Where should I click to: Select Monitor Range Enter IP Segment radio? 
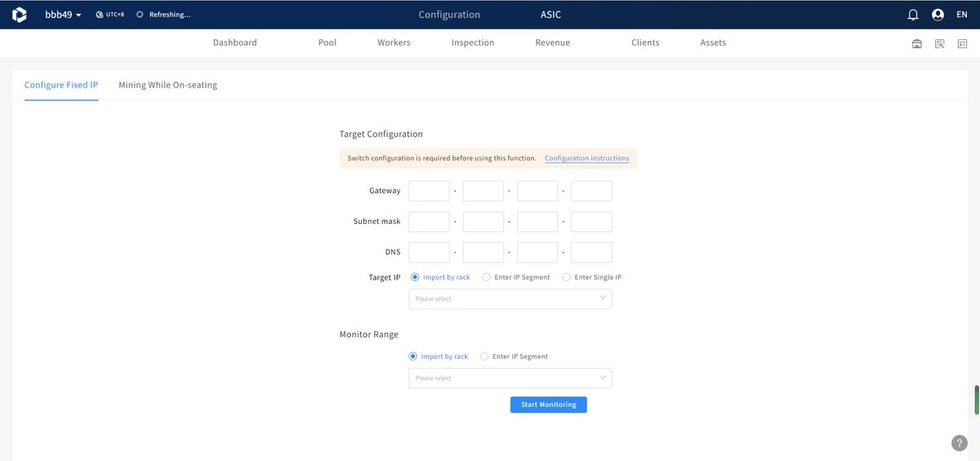click(484, 356)
